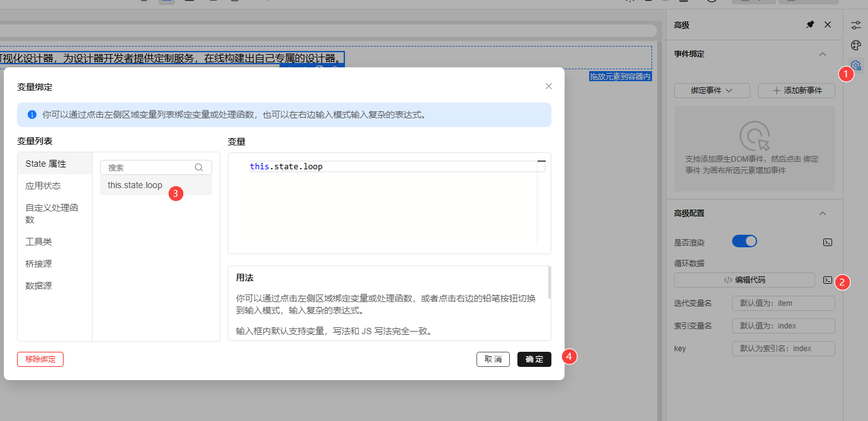868x421 pixels.
Task: Collapse the code input with the minus icon
Action: [x=542, y=160]
